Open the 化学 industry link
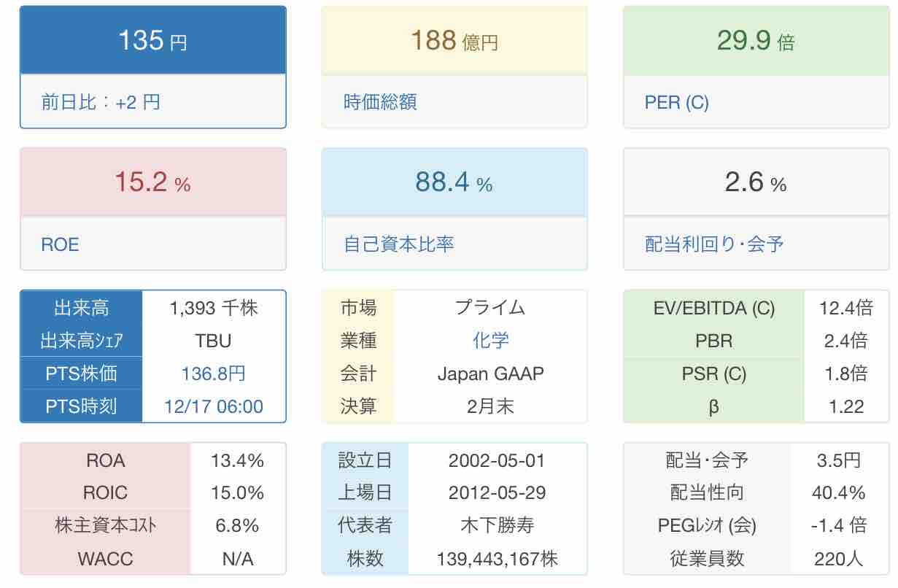Viewport: 898px width, 588px height. point(490,341)
